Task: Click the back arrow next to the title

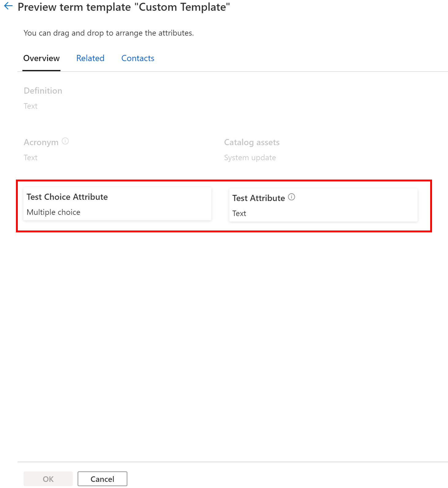Action: click(x=8, y=6)
